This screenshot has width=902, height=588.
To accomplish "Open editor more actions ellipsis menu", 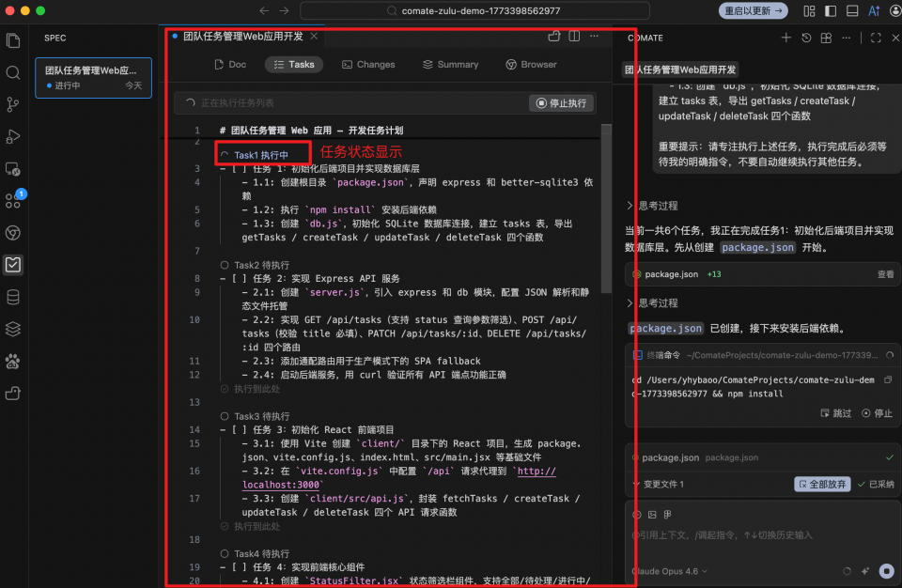I will click(594, 37).
